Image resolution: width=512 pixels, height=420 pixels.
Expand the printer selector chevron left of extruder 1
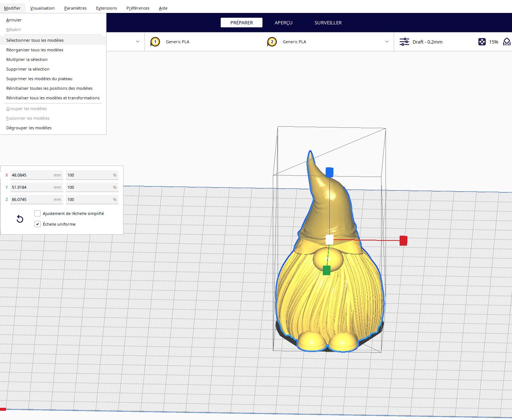point(138,42)
